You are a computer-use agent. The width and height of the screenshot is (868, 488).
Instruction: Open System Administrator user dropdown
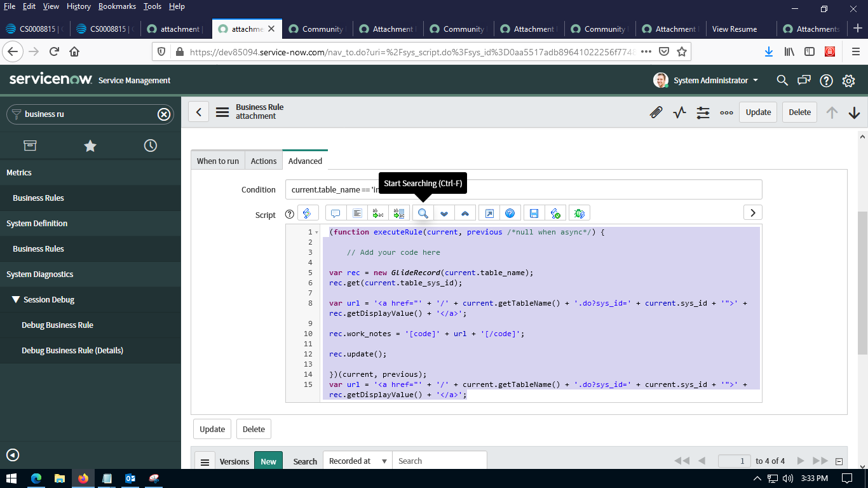pyautogui.click(x=706, y=80)
